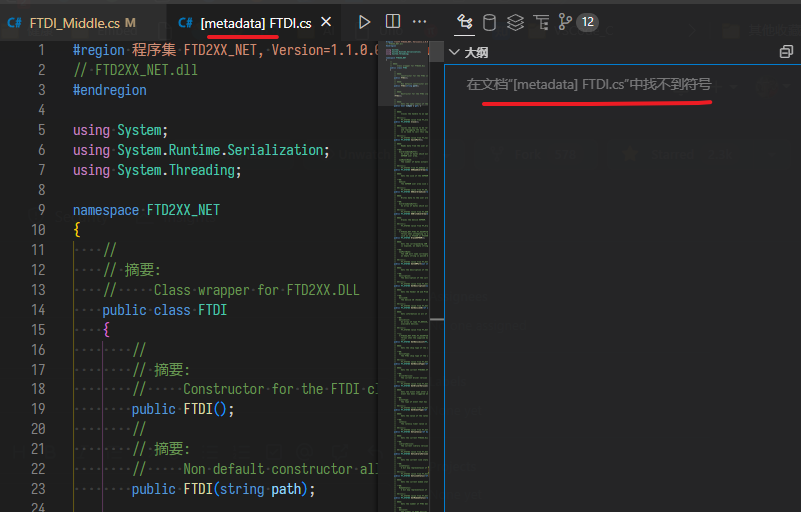Split the editor to the right
The width and height of the screenshot is (801, 512).
pyautogui.click(x=393, y=21)
